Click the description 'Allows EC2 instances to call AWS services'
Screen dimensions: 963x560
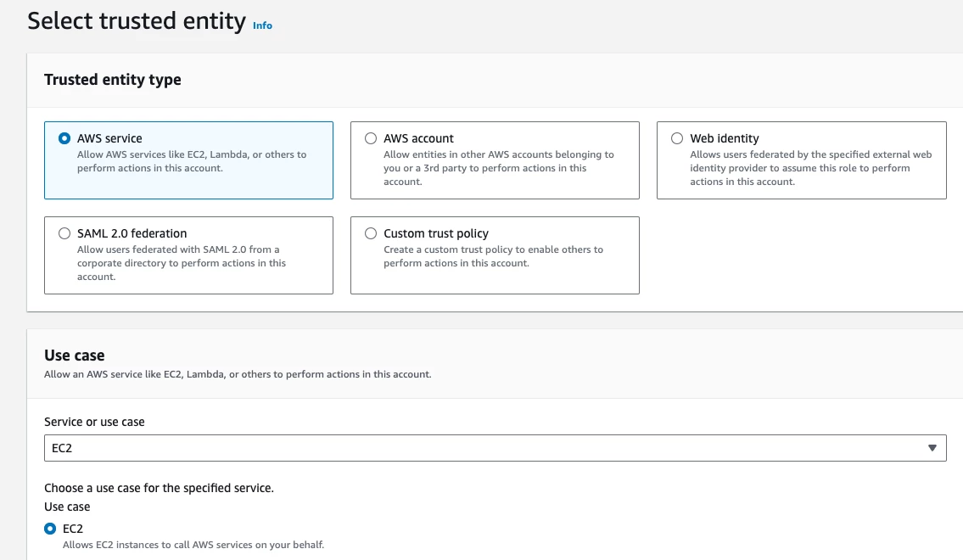pyautogui.click(x=193, y=545)
